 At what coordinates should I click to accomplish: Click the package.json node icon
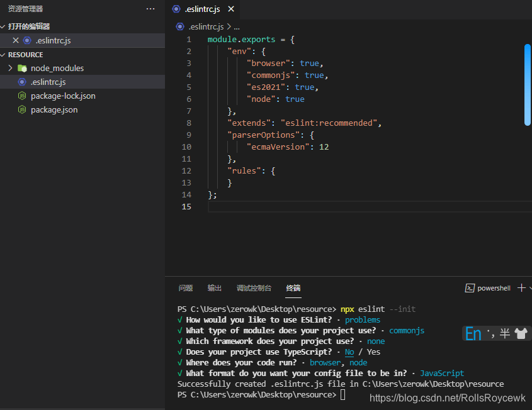pyautogui.click(x=22, y=110)
